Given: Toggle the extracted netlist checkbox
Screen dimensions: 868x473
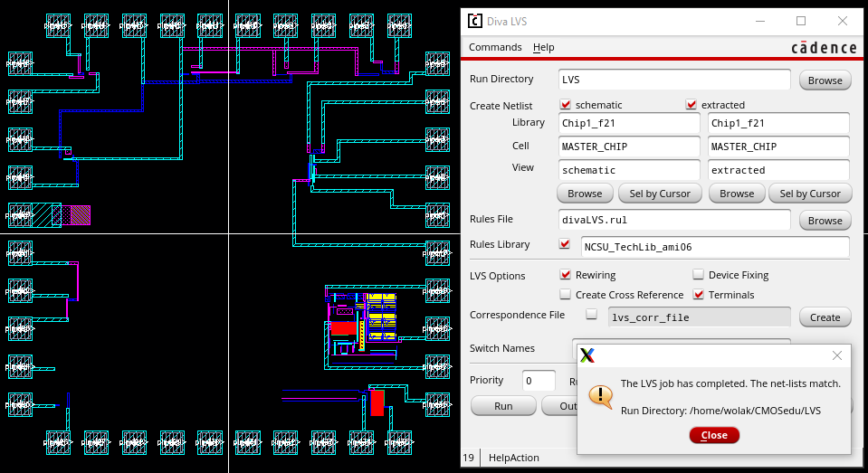Looking at the screenshot, I should 692,105.
